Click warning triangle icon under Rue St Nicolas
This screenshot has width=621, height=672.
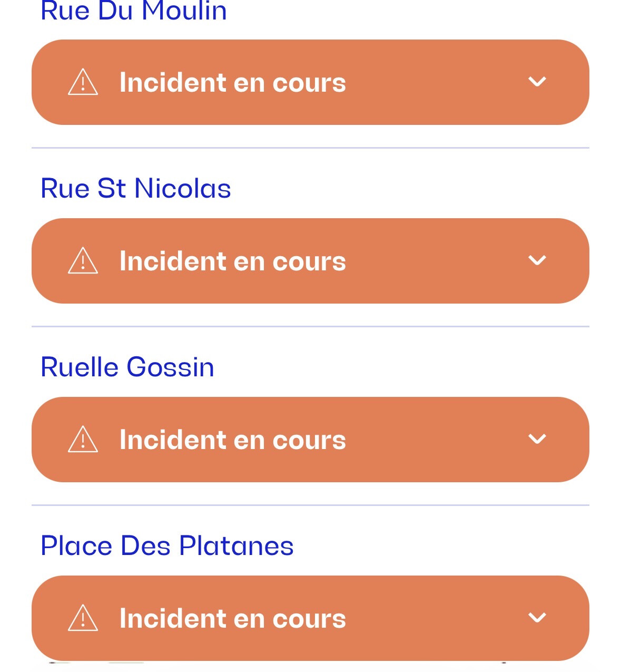[83, 261]
